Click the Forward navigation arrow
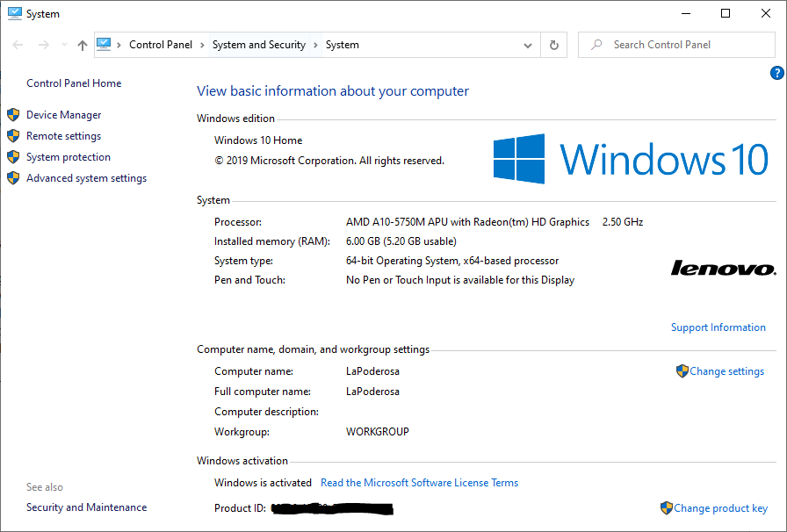This screenshot has height=532, width=787. tap(44, 45)
